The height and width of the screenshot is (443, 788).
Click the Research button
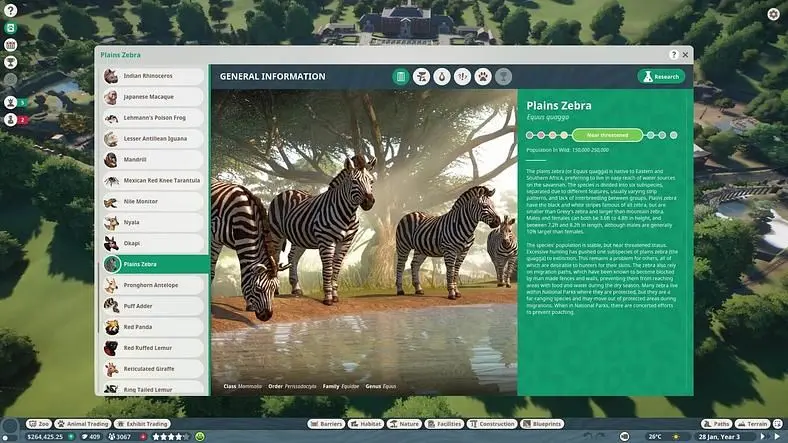pyautogui.click(x=661, y=77)
